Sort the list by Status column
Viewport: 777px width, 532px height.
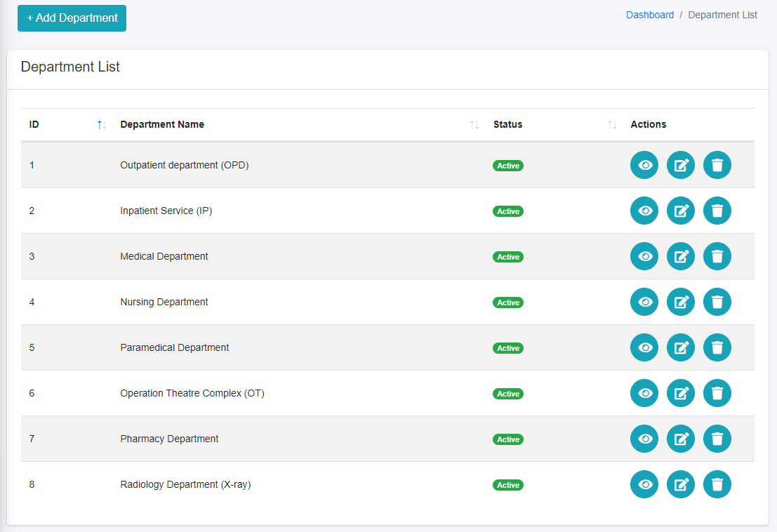[x=508, y=124]
